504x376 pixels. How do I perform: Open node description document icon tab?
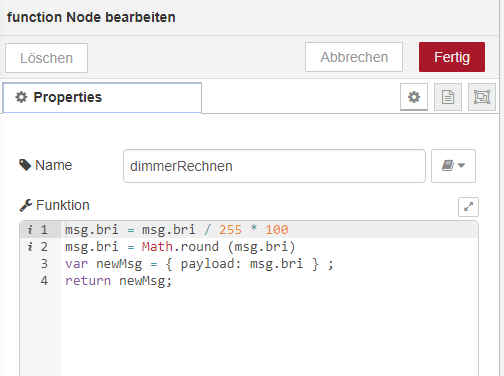coord(448,97)
